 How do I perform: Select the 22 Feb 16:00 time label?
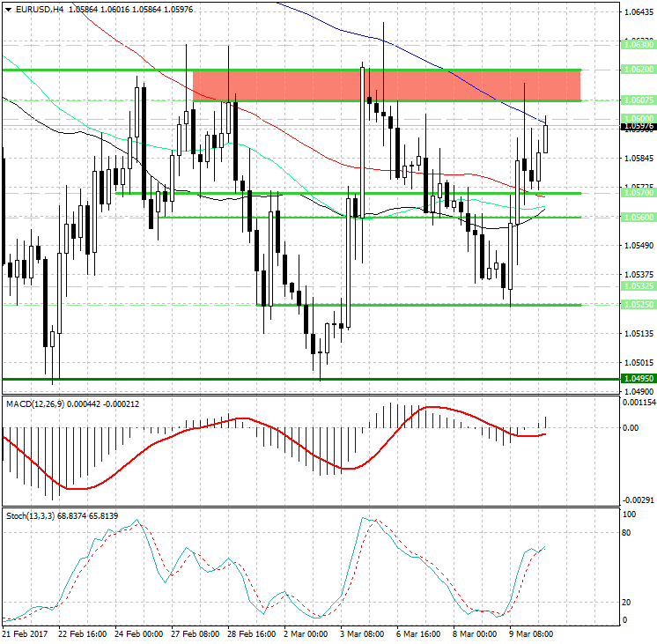click(82, 634)
